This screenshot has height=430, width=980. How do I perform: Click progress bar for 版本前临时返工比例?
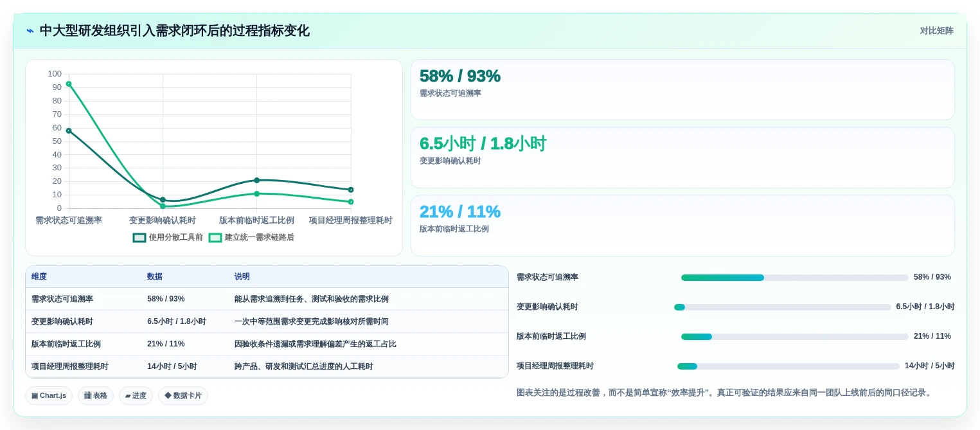pyautogui.click(x=795, y=337)
